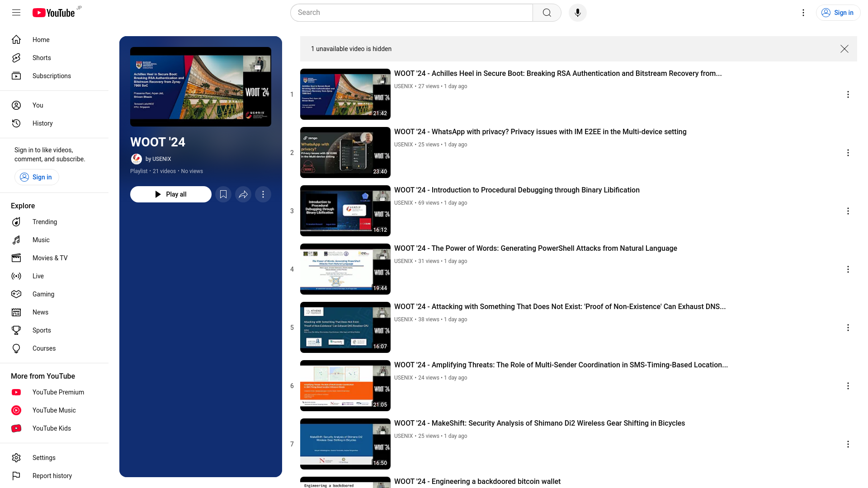
Task: Dismiss the unavailable video notice
Action: tap(844, 49)
